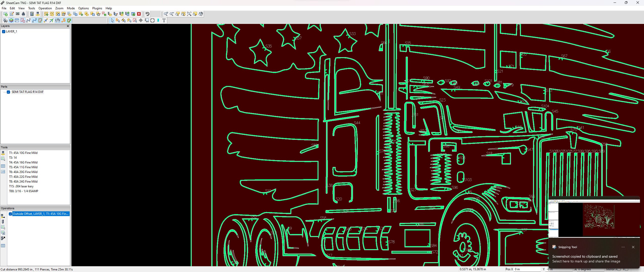Uncheck the LAYER_1 layer checkbox
This screenshot has width=644, height=272.
pos(4,31)
